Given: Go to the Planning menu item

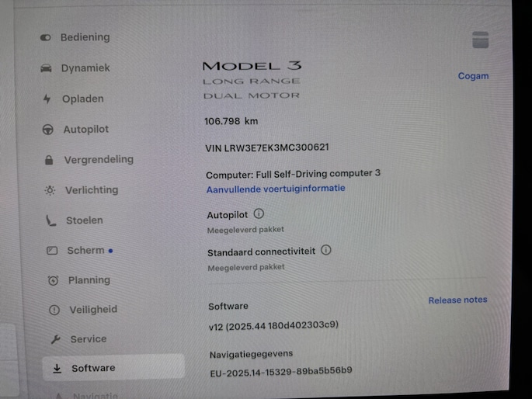Looking at the screenshot, I should coord(89,280).
